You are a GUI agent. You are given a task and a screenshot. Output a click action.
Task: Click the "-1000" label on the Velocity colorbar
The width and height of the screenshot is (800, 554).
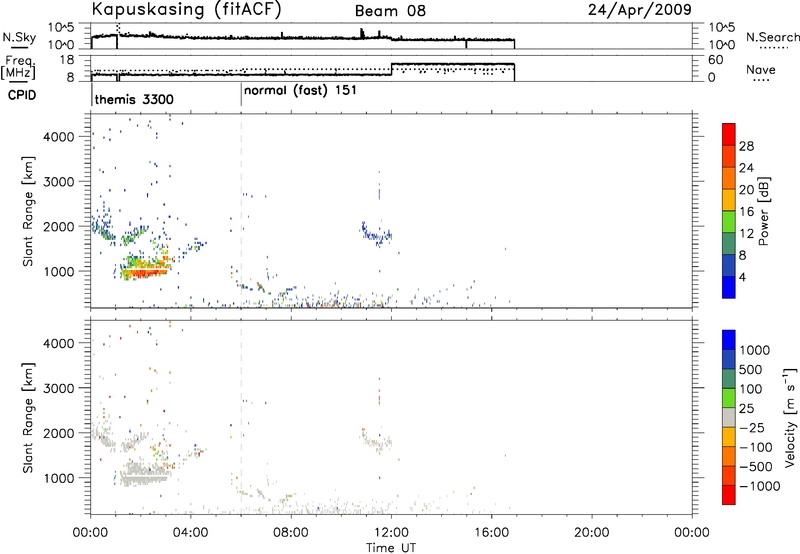point(760,486)
